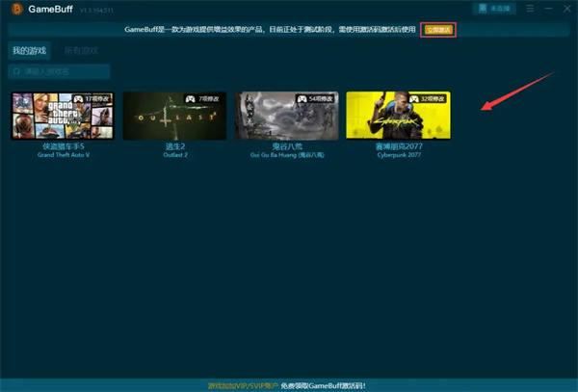Open the Cyberpunk 2077 game thumbnail

point(398,116)
